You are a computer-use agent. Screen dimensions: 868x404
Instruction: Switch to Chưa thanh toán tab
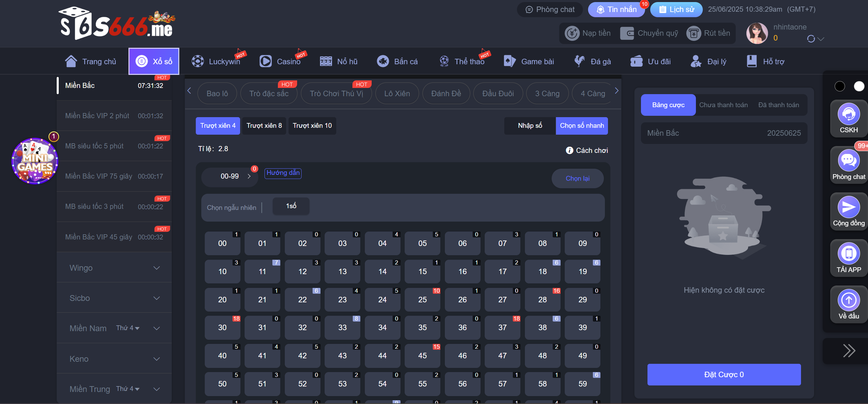pyautogui.click(x=723, y=105)
